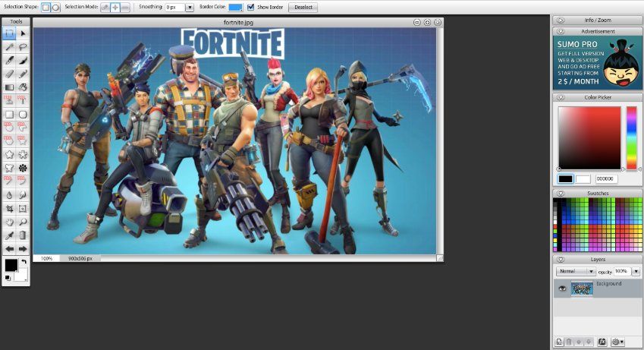Image resolution: width=644 pixels, height=350 pixels.
Task: Click the Border Color blue swatch
Action: tap(235, 7)
